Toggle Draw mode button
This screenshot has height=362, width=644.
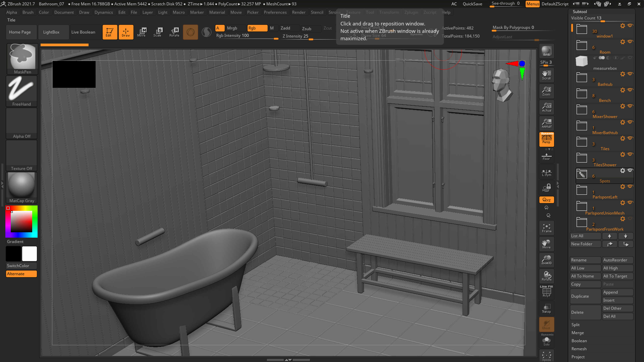126,32
